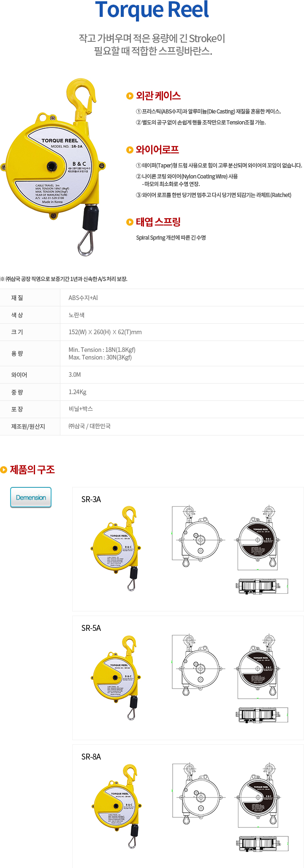304x868 pixels.
Task: Click the orange arrow icon beside 태엽 스프링
Action: pyautogui.click(x=130, y=222)
